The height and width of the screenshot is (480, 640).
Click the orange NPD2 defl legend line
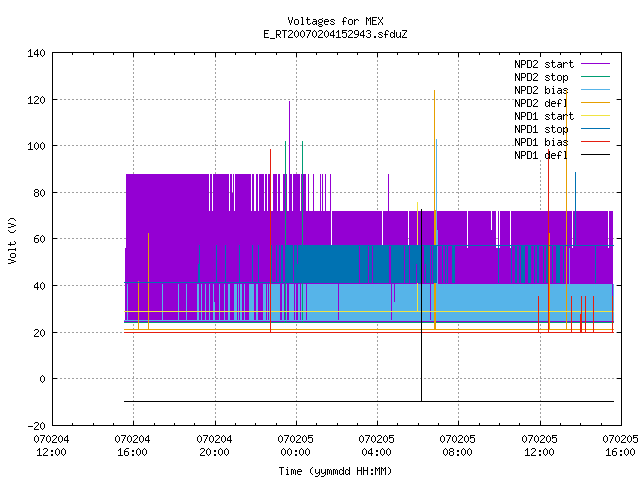[x=596, y=102]
